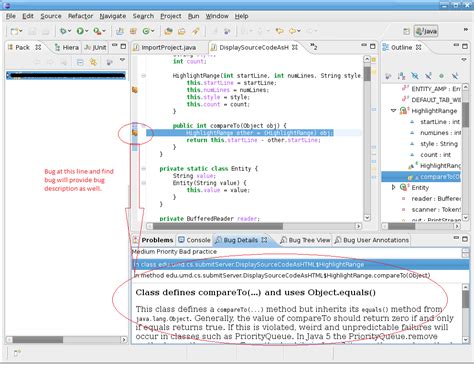This screenshot has height=371, width=474.
Task: Open the Refactor menu
Action: [80, 16]
